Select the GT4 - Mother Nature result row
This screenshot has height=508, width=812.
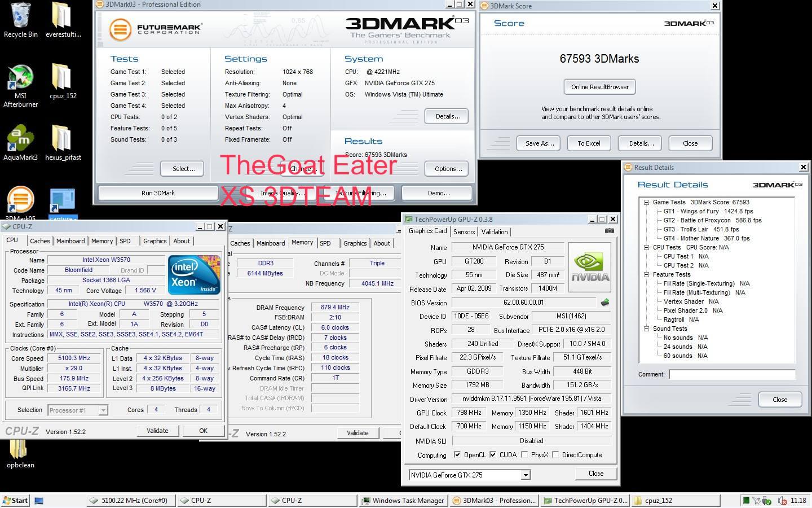707,238
